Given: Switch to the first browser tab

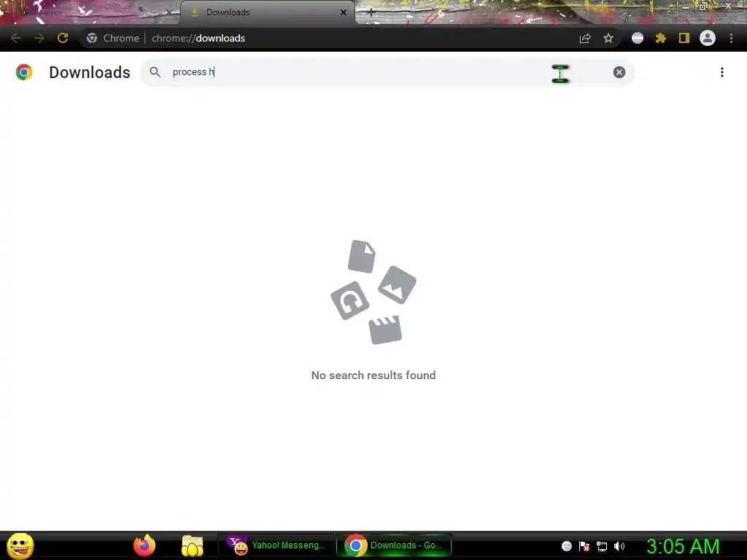Looking at the screenshot, I should coord(90,12).
